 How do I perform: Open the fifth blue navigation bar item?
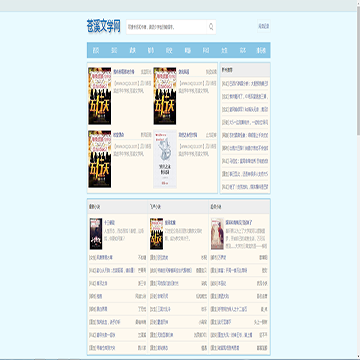click(169, 50)
